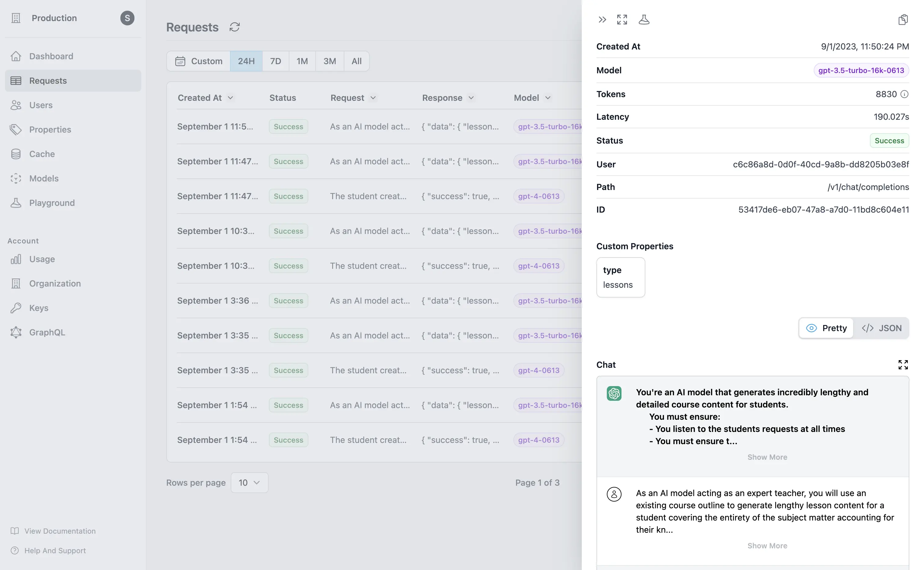Open the Playground from the sidebar
The width and height of the screenshot is (924, 570).
(52, 203)
